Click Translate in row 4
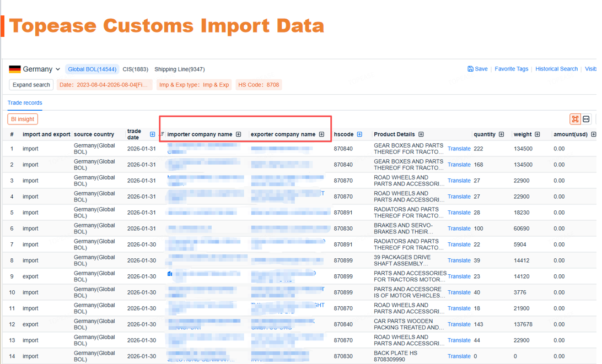The width and height of the screenshot is (602, 364). coord(459,197)
